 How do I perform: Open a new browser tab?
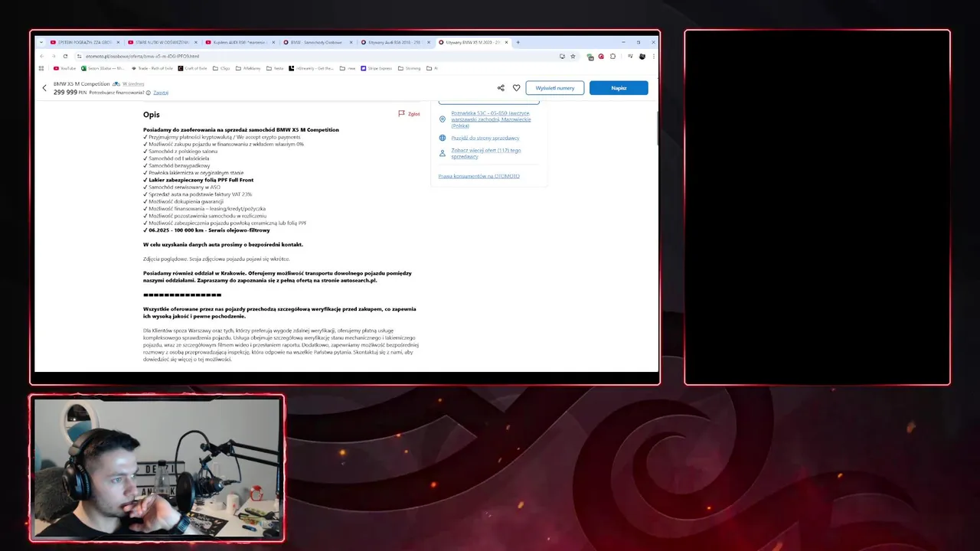518,42
